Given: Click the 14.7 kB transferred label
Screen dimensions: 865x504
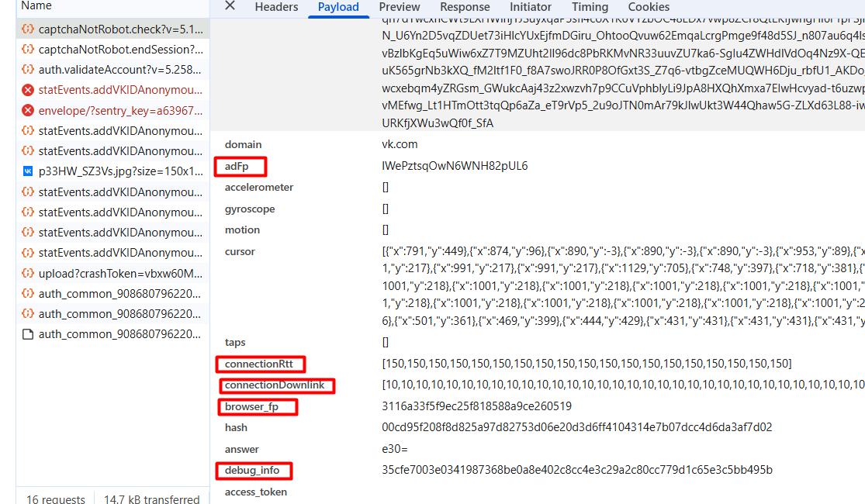Looking at the screenshot, I should 151,499.
